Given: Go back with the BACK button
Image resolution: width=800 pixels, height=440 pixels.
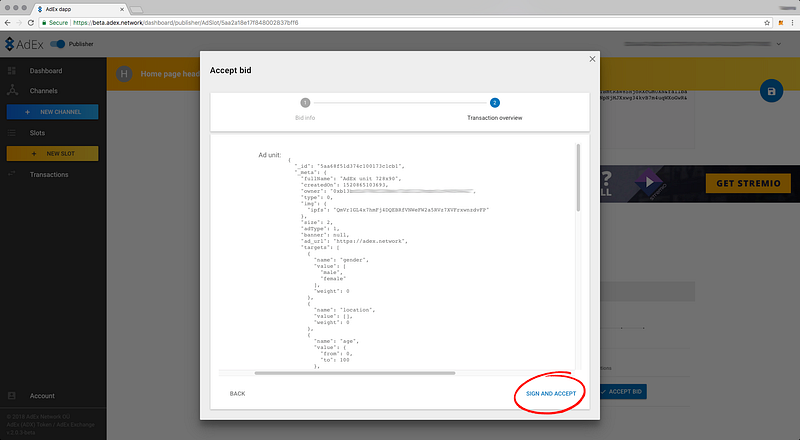Looking at the screenshot, I should (237, 394).
